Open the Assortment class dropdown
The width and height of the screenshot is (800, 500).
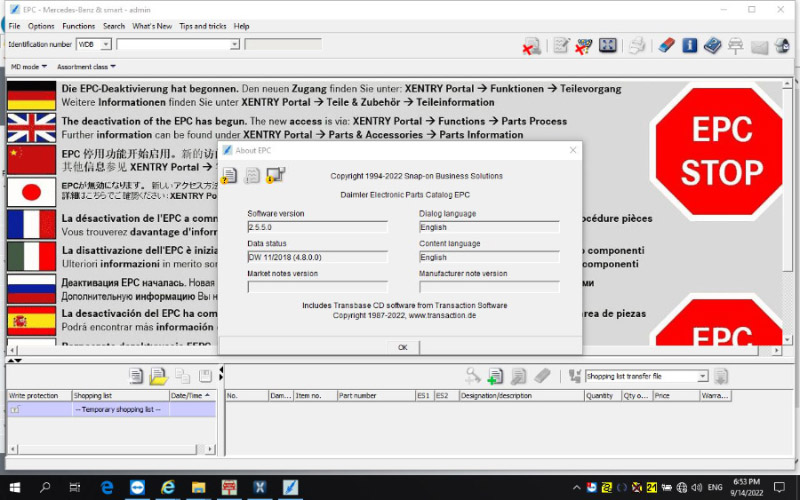(86, 67)
